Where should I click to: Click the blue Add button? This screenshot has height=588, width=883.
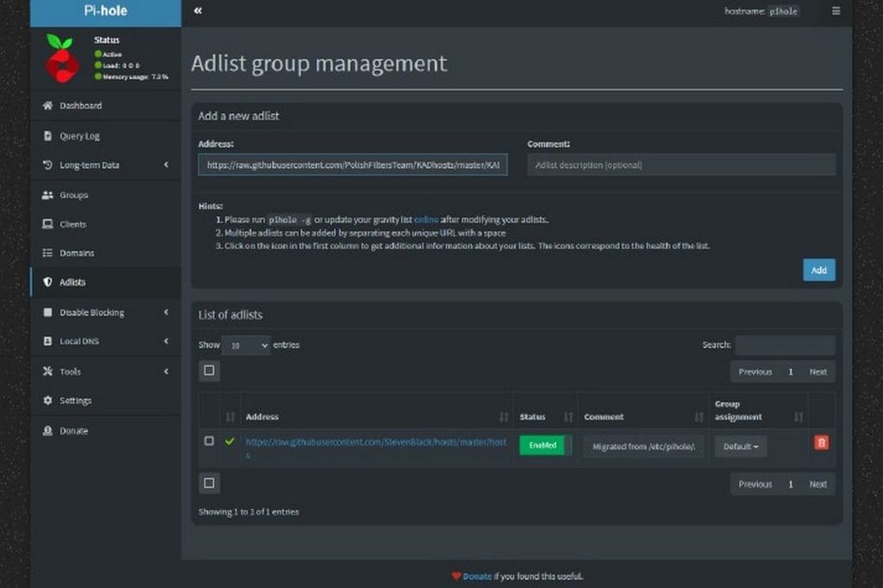coord(819,270)
